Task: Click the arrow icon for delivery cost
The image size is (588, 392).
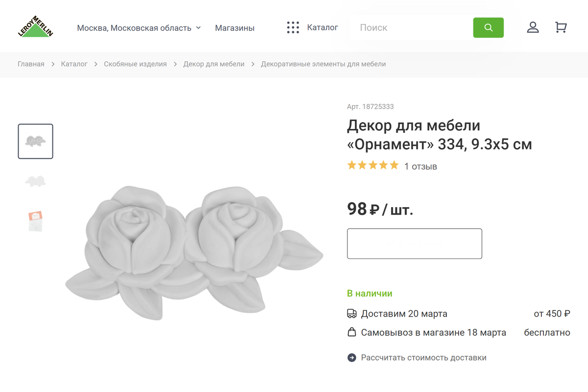Action: tap(351, 358)
